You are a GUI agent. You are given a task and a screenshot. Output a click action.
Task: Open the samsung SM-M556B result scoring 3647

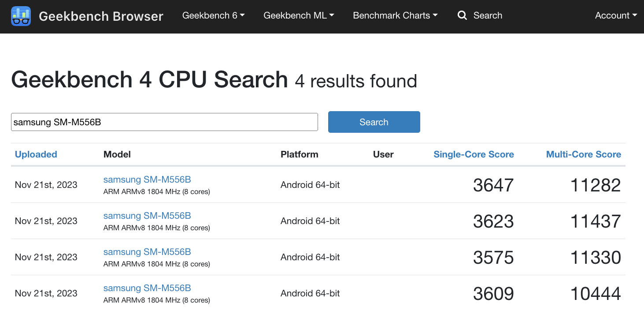click(147, 180)
